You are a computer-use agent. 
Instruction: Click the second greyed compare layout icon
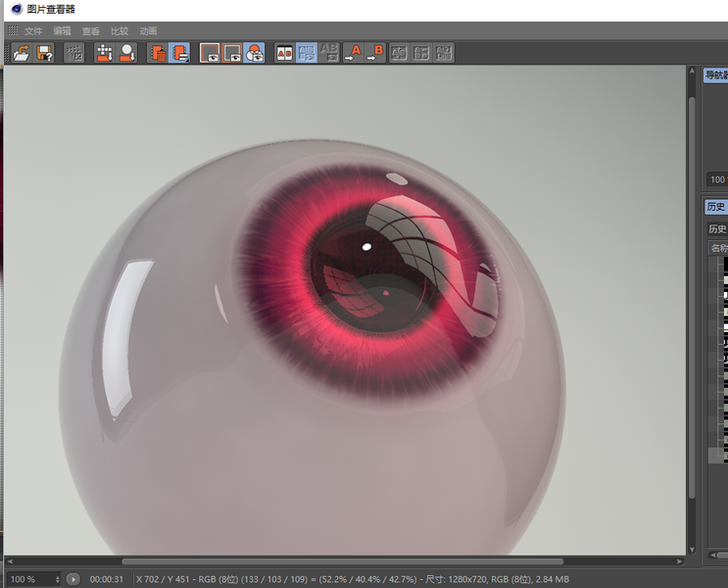(420, 53)
